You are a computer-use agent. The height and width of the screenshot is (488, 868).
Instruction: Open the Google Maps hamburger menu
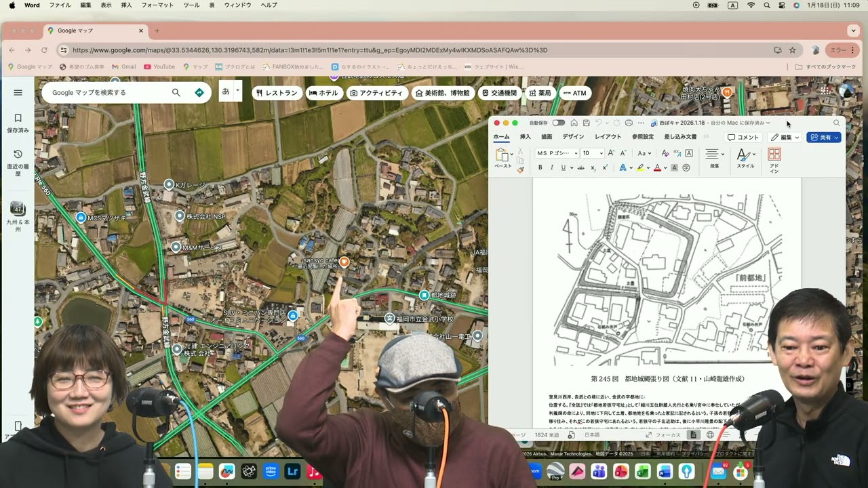pyautogui.click(x=18, y=93)
